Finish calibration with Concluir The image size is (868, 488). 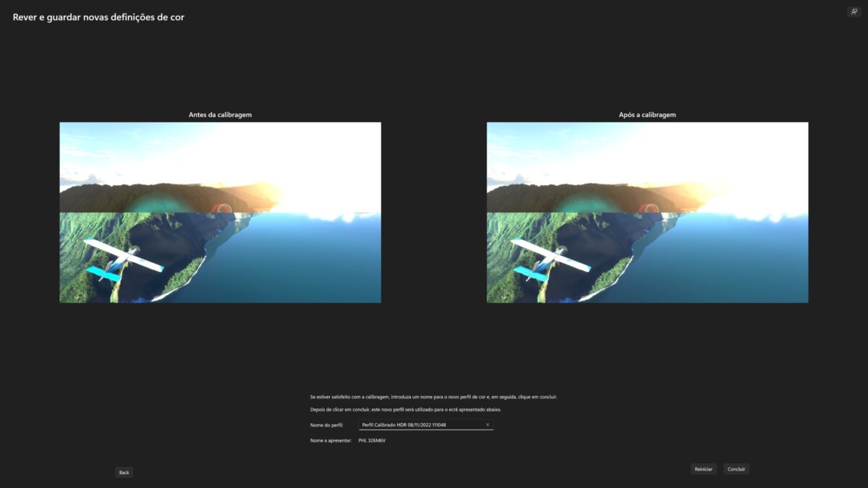(736, 469)
